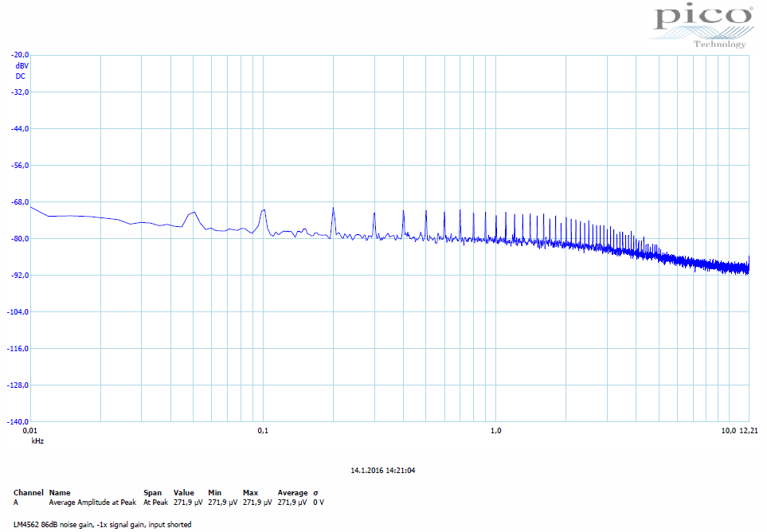767x532 pixels.
Task: Click the -104,0 axis value
Action: tap(18, 312)
